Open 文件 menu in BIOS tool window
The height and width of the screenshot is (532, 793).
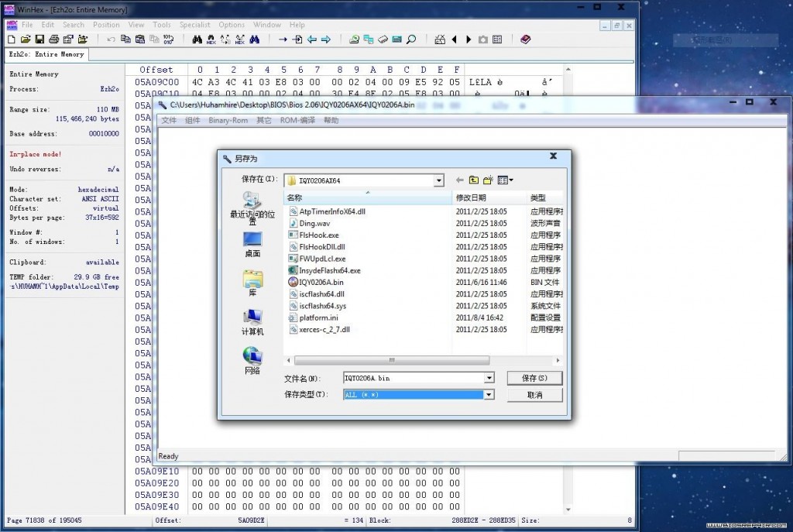(169, 120)
